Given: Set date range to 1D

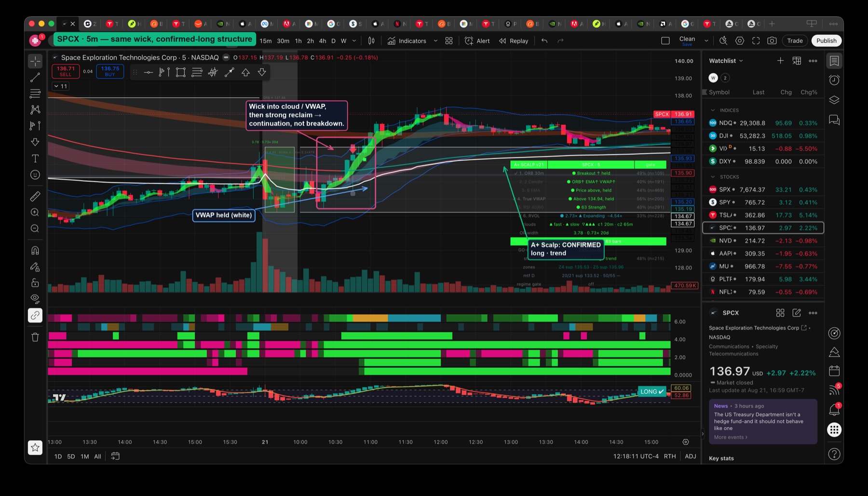Looking at the screenshot, I should [x=58, y=456].
